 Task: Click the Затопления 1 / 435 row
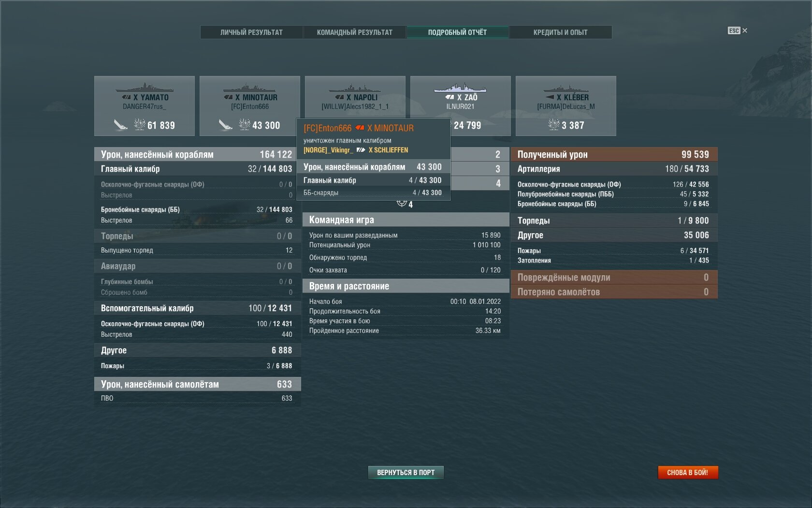pyautogui.click(x=613, y=260)
